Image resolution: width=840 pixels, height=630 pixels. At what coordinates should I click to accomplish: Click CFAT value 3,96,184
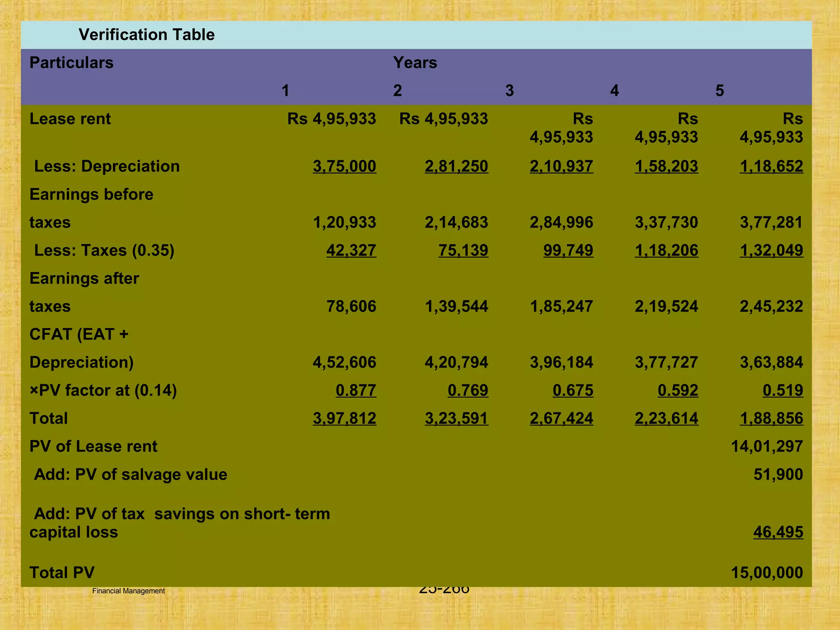coord(562,362)
